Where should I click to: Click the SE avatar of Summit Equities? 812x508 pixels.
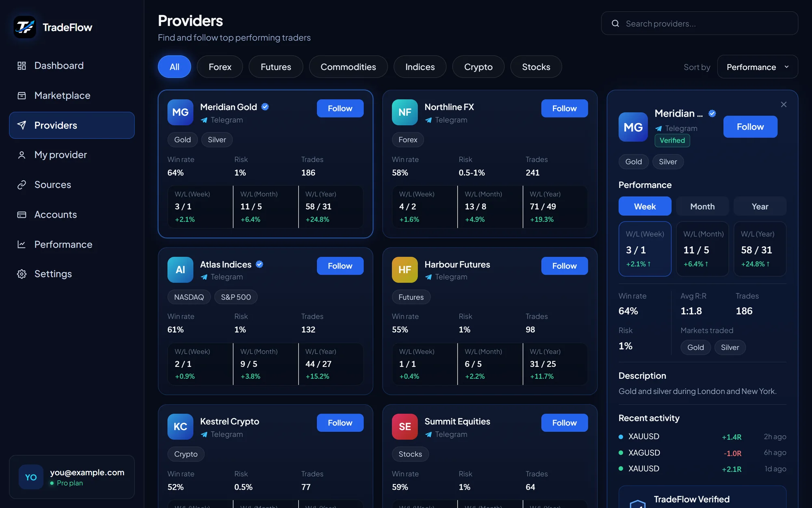click(x=405, y=426)
